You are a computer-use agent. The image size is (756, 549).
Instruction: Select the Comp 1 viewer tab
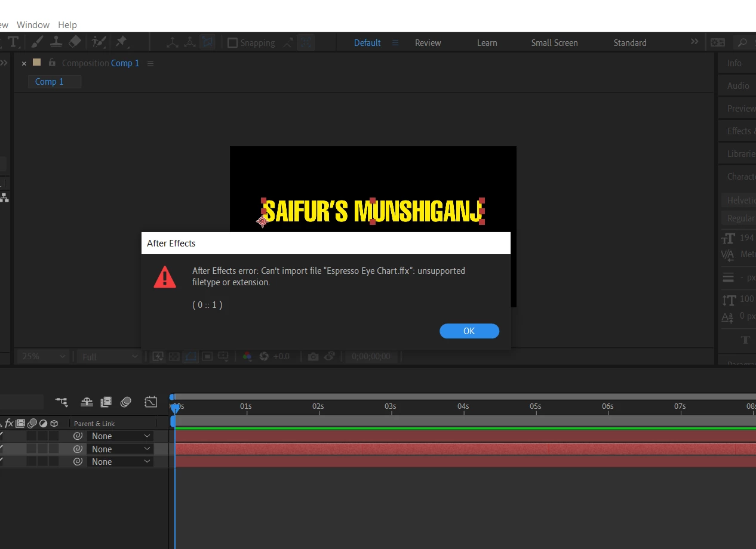[x=54, y=82]
